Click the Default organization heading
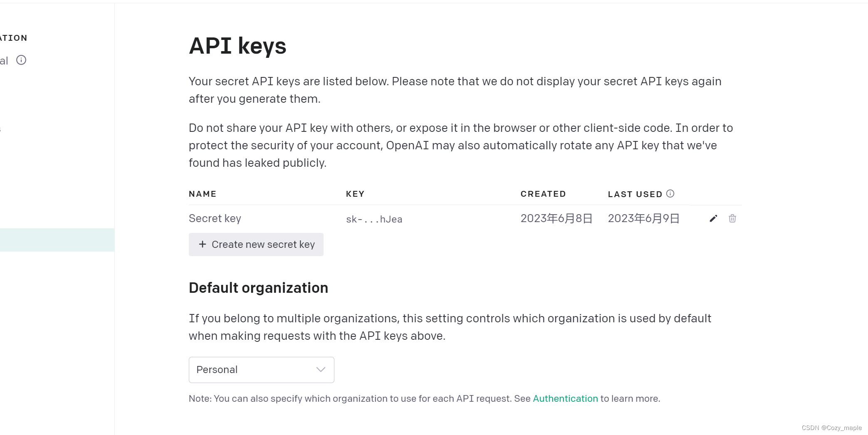Screen dimensions: 868x435 click(258, 288)
